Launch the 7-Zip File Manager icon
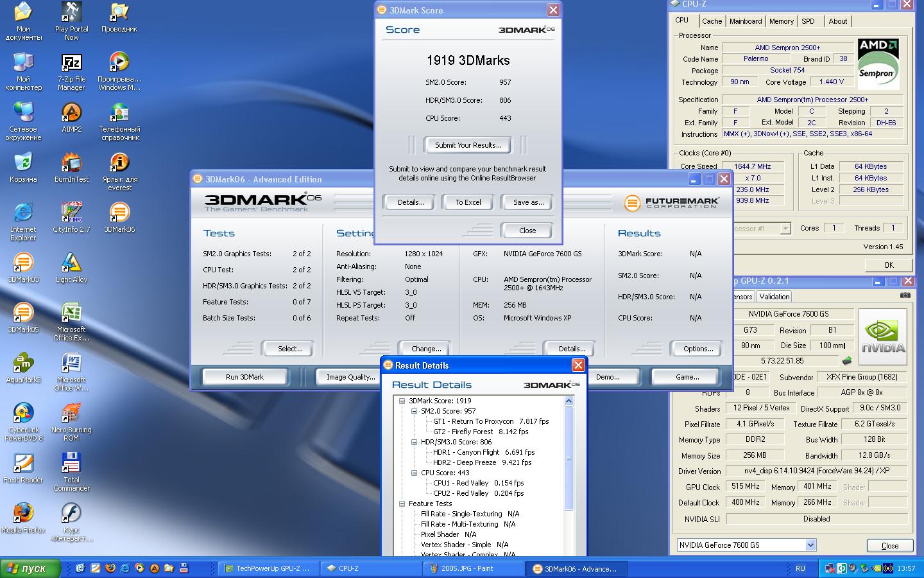The image size is (924, 578). click(x=71, y=72)
